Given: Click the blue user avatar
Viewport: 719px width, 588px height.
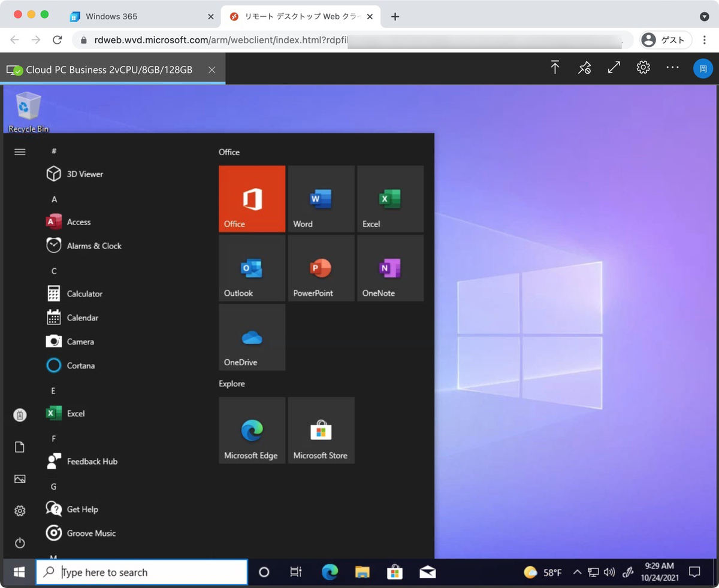Looking at the screenshot, I should 703,68.
